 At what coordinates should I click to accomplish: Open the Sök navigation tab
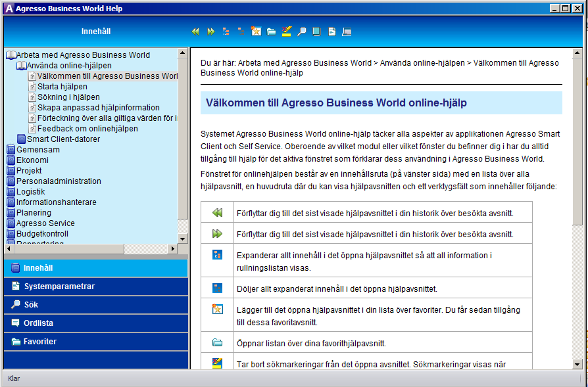coord(96,305)
